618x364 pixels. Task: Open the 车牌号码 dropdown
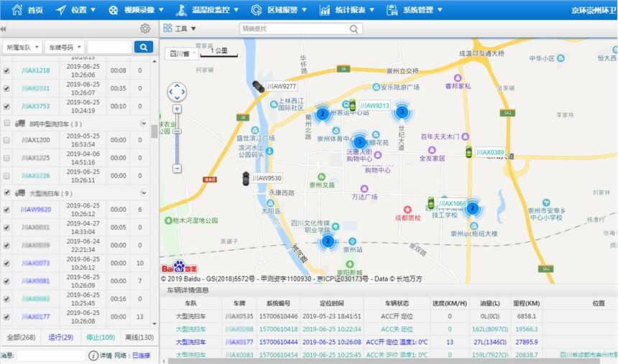64,47
